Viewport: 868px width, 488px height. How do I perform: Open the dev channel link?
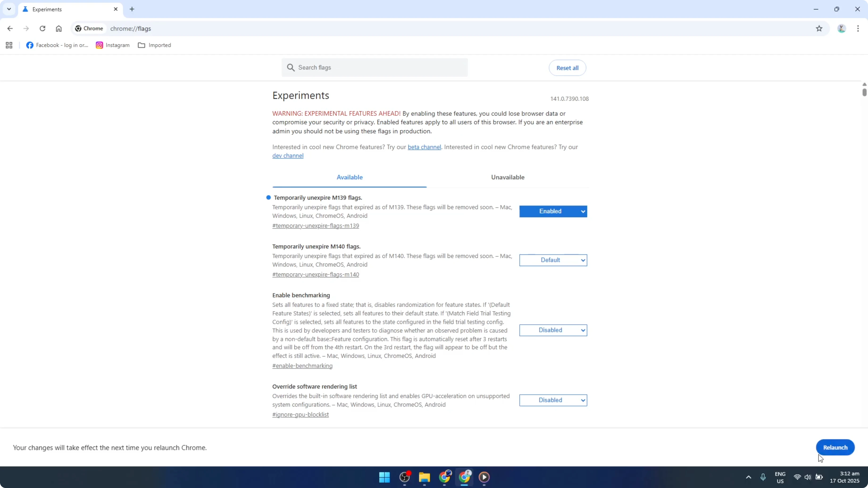288,155
